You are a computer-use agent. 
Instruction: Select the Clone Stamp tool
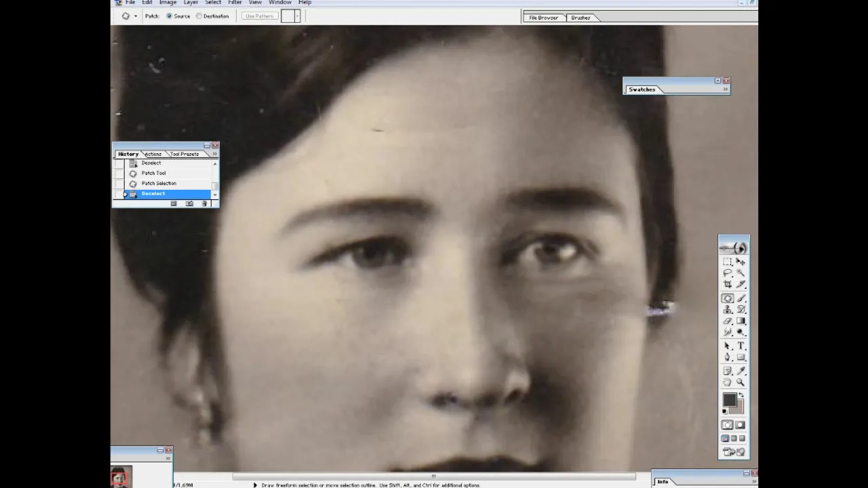727,310
